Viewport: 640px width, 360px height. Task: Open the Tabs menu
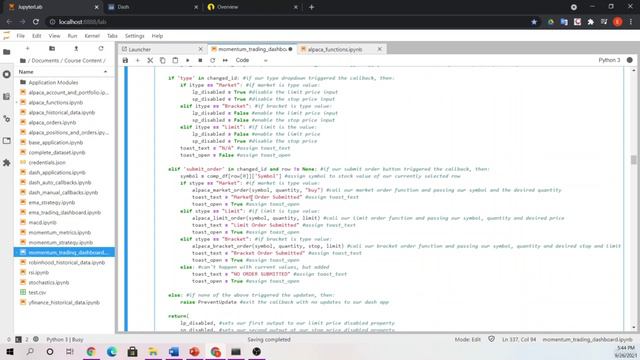[x=112, y=36]
